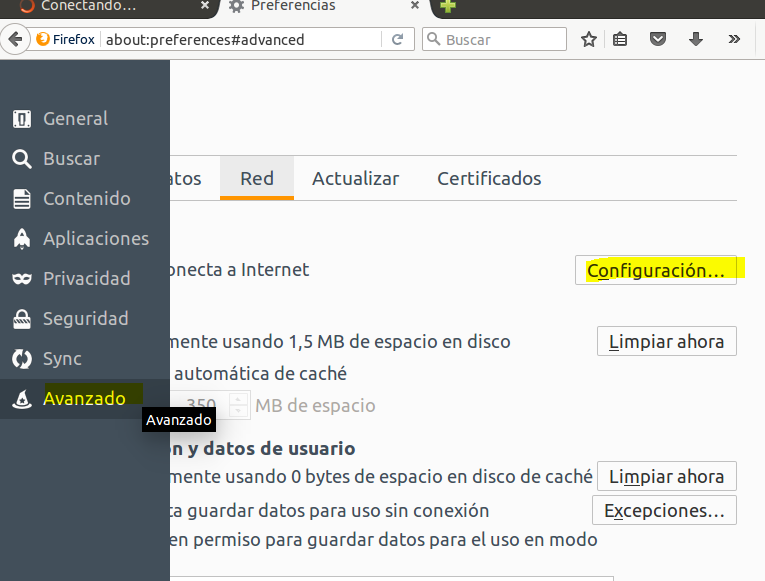
Task: Click the Privacidad mask sidebar icon
Action: click(21, 279)
